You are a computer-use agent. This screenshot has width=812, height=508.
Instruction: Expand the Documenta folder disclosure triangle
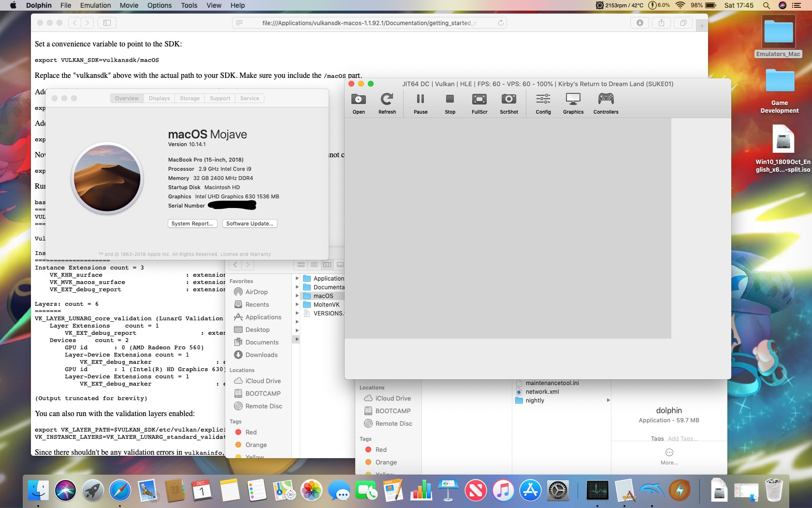(x=297, y=287)
